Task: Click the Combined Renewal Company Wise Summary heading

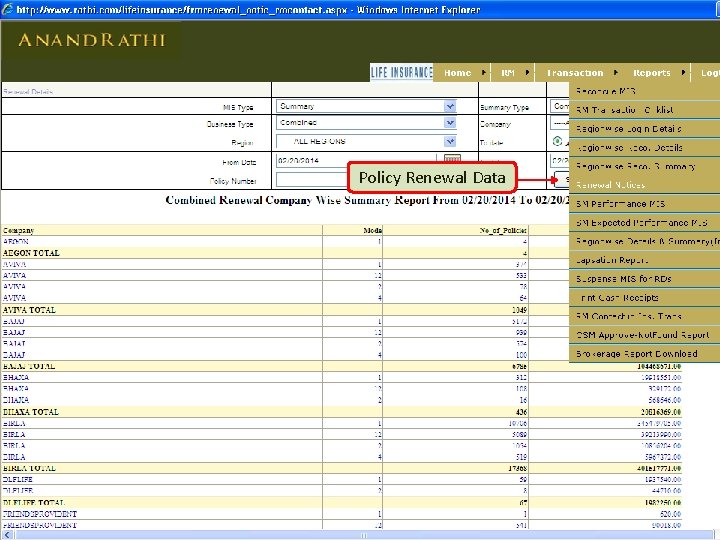Action: pyautogui.click(x=367, y=200)
